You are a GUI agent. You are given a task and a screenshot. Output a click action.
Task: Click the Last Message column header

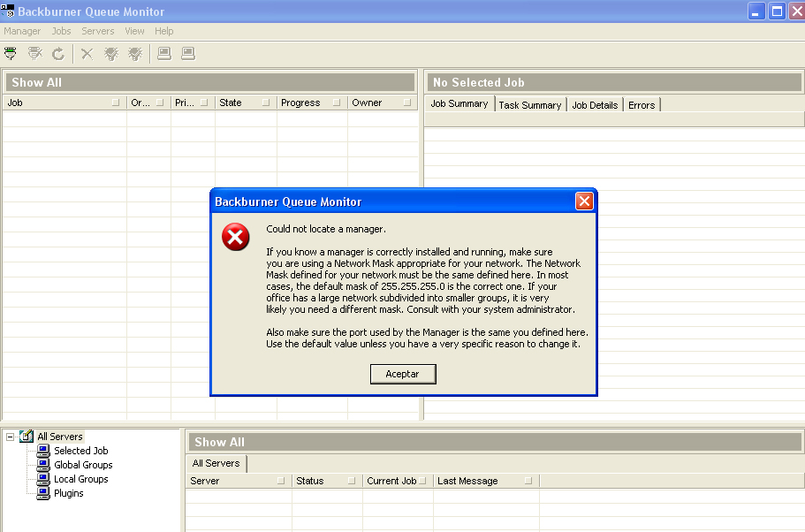(x=486, y=481)
